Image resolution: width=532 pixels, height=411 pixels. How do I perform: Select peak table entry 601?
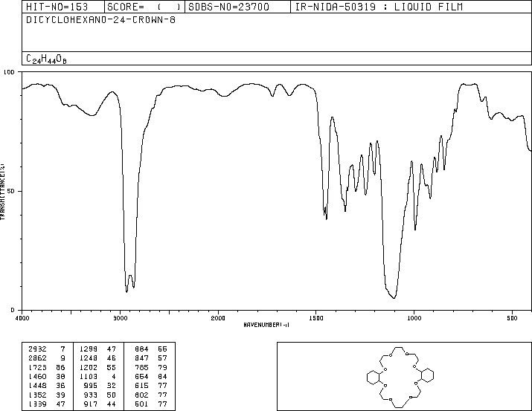click(x=141, y=404)
